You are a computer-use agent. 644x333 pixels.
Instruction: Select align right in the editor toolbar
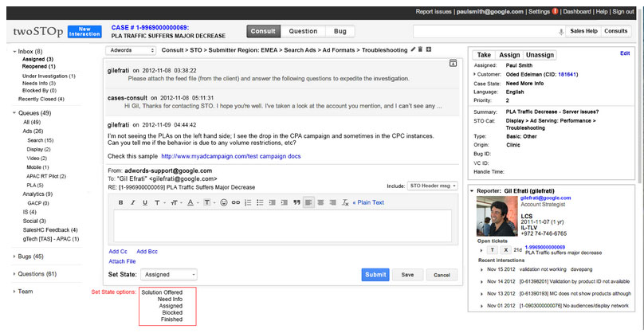point(333,202)
